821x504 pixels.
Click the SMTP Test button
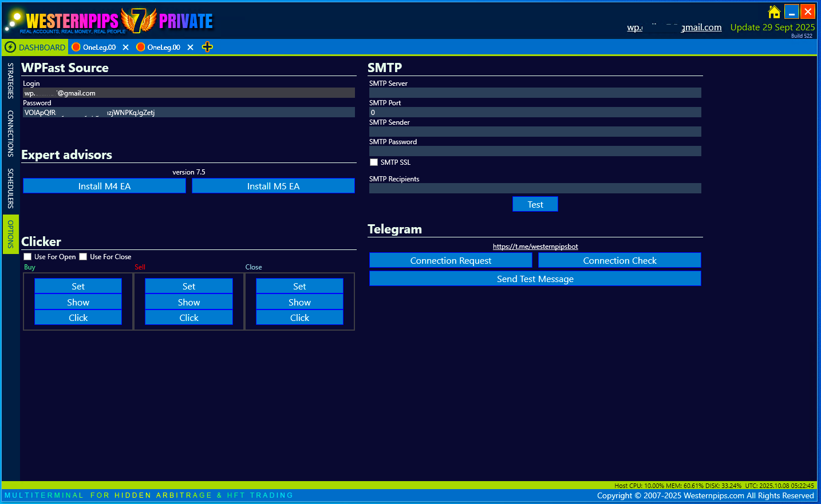coord(535,204)
